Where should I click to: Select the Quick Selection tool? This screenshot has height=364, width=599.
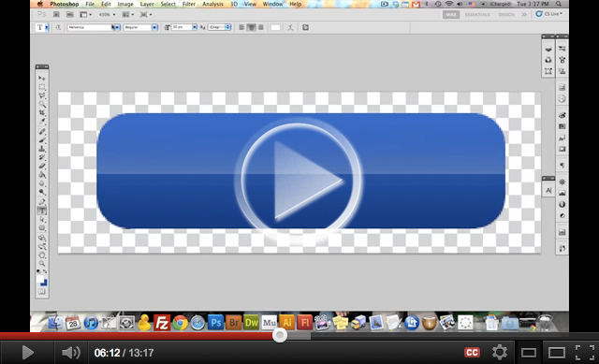[x=41, y=104]
